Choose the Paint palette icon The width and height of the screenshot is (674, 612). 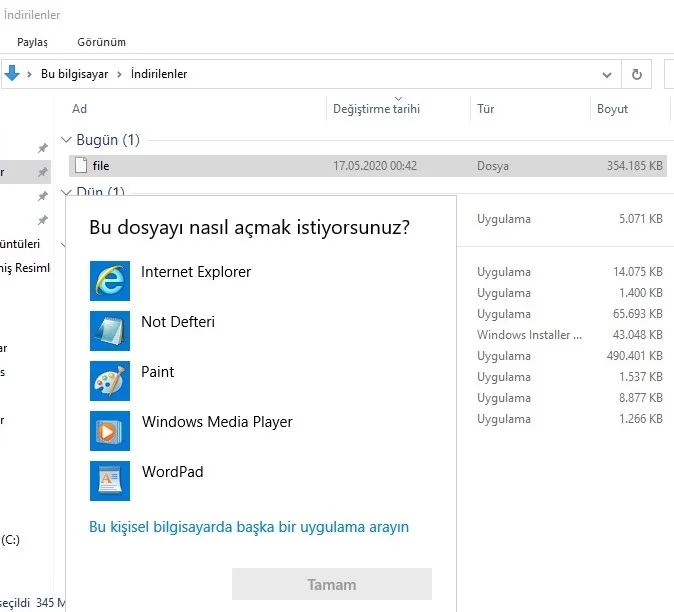[110, 380]
